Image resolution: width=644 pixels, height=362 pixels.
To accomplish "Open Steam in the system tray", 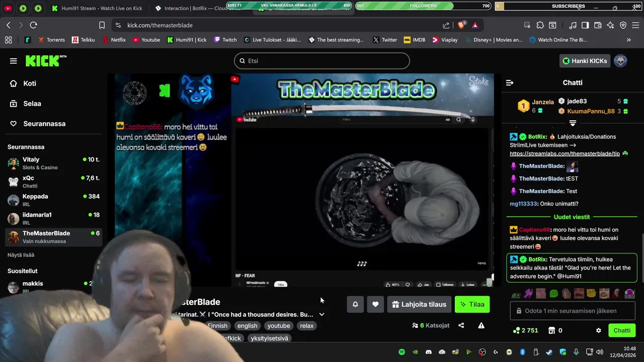I will 549,352.
